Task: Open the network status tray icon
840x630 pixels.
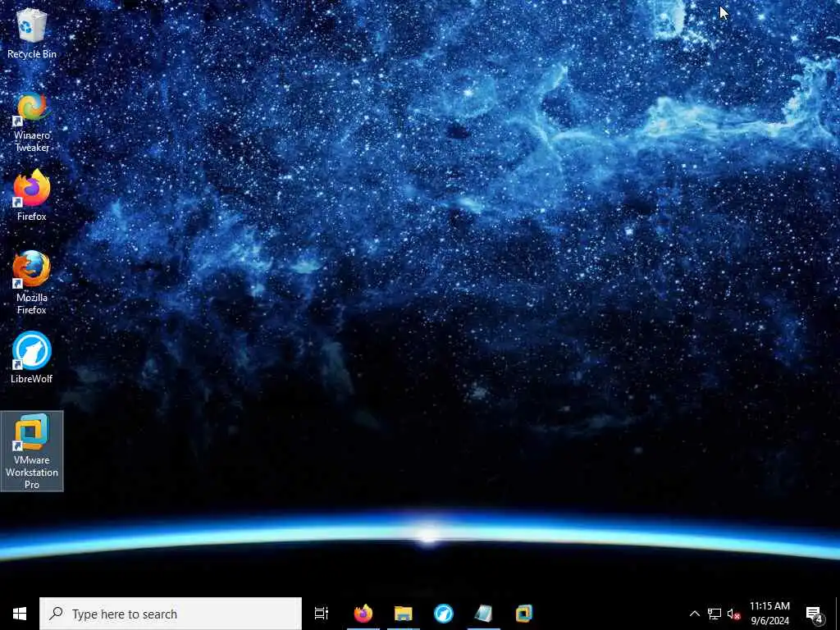Action: coord(714,614)
